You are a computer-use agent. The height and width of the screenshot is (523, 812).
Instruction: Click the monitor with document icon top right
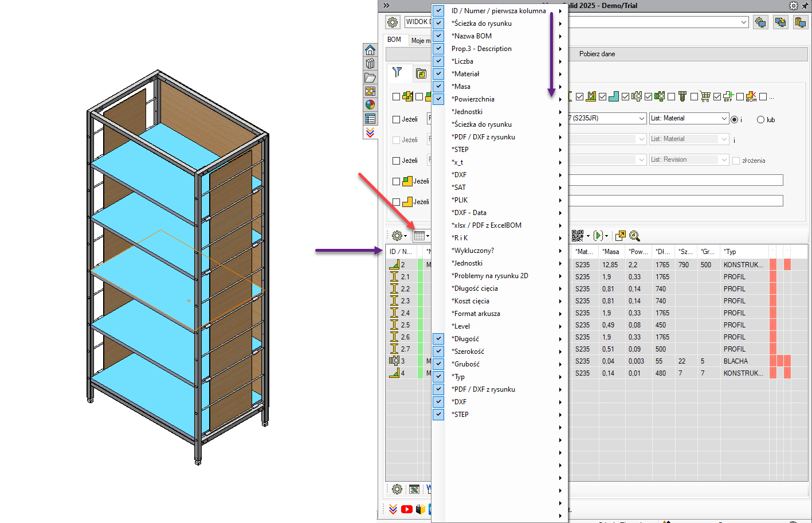click(x=801, y=22)
